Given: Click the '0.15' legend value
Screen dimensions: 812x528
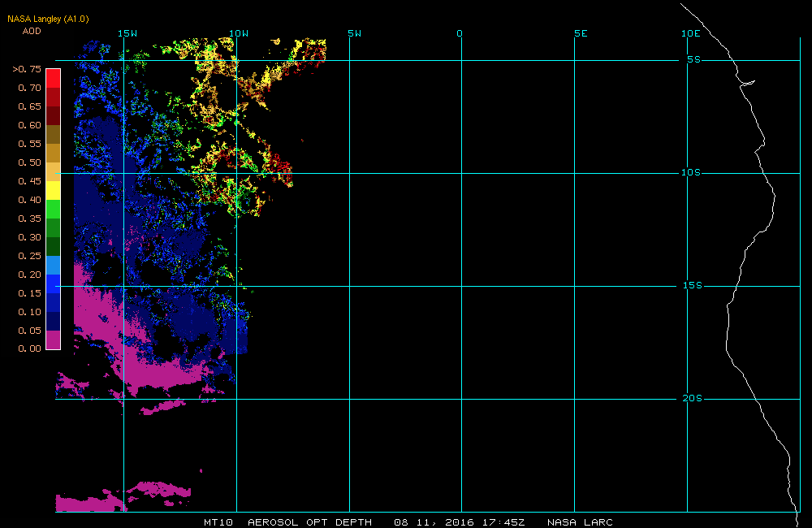Looking at the screenshot, I should [x=29, y=293].
